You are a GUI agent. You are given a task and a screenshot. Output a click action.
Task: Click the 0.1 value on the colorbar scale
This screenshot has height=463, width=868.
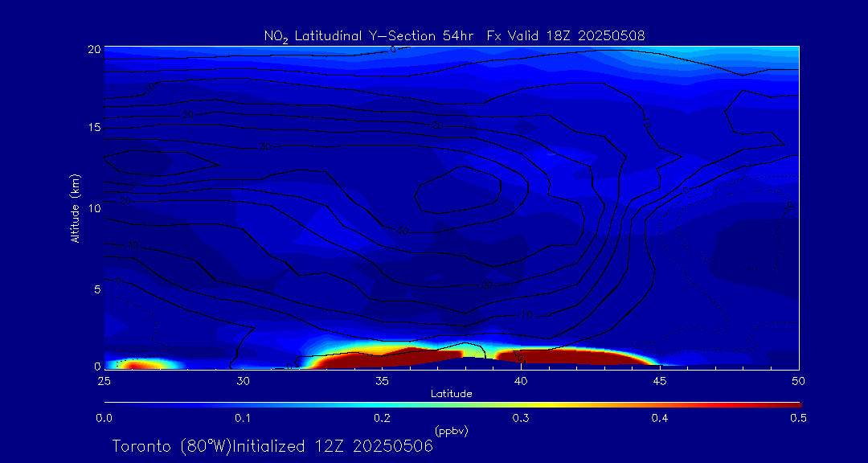(243, 418)
